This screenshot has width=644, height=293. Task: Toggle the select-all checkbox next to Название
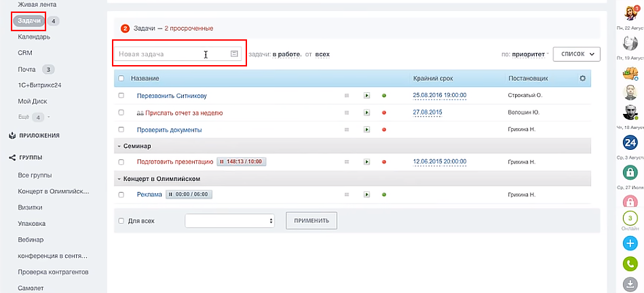click(121, 79)
